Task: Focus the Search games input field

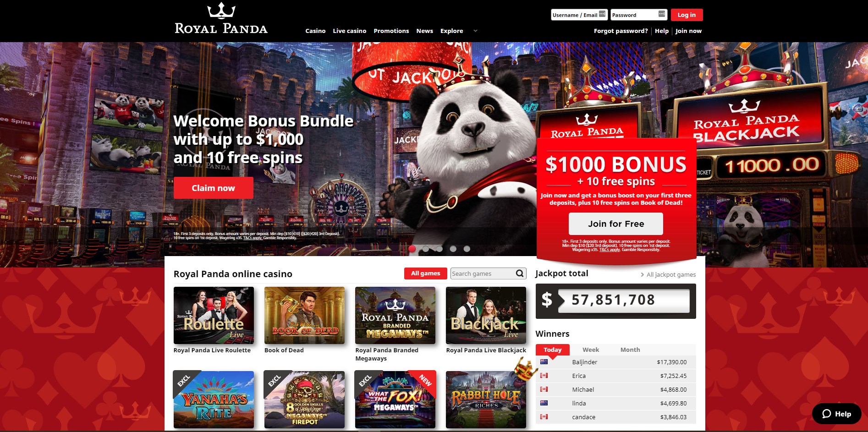Action: [x=483, y=273]
